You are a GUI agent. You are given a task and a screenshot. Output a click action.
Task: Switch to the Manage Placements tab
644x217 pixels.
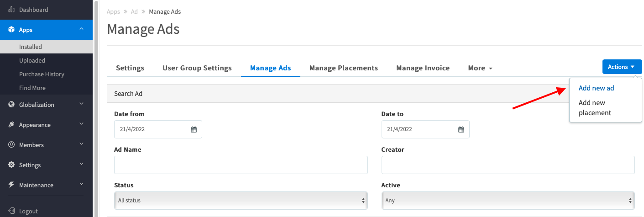click(x=344, y=68)
